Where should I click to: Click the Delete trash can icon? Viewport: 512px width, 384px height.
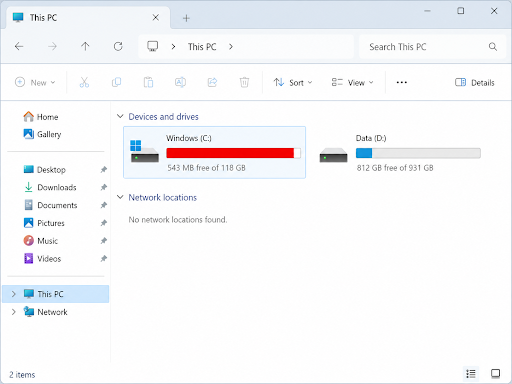pos(244,82)
